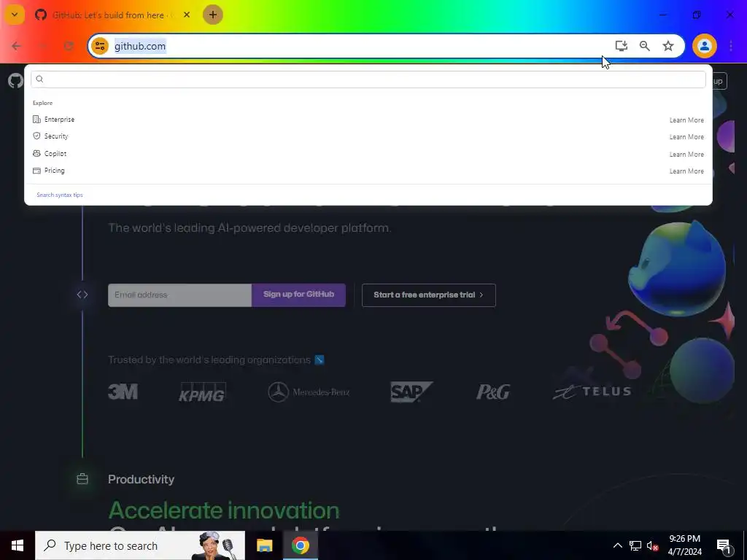Install app icon in address bar
The image size is (747, 560).
pyautogui.click(x=621, y=46)
